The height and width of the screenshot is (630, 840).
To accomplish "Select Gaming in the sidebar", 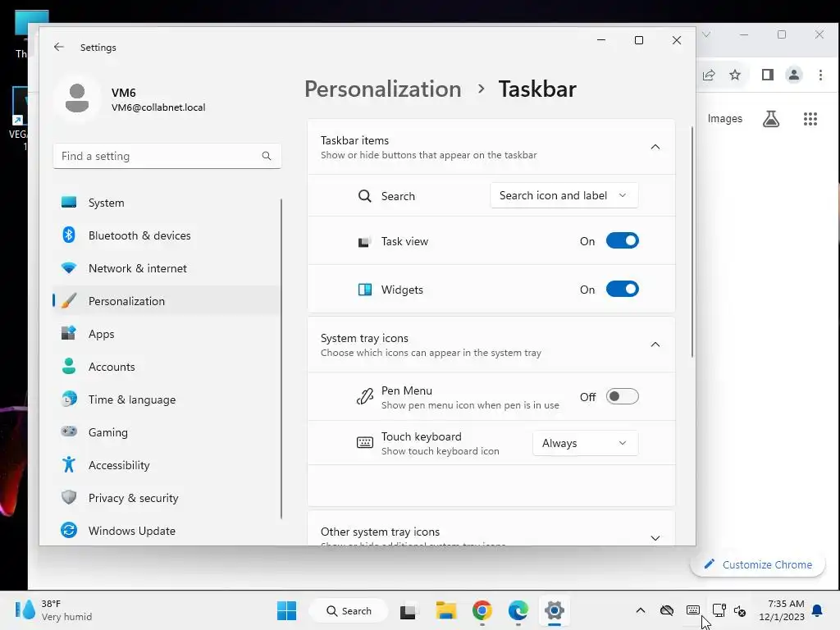I will click(x=167, y=431).
